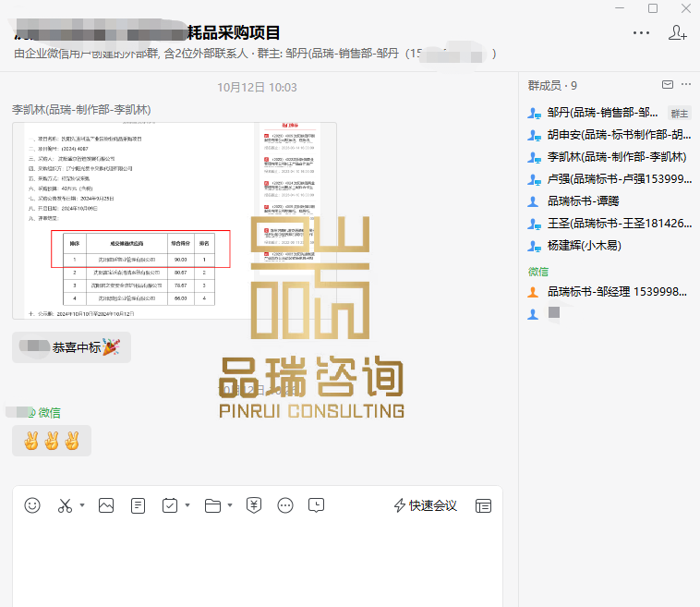The image size is (700, 607).
Task: Open the bid result image thumbnail
Action: (174, 220)
